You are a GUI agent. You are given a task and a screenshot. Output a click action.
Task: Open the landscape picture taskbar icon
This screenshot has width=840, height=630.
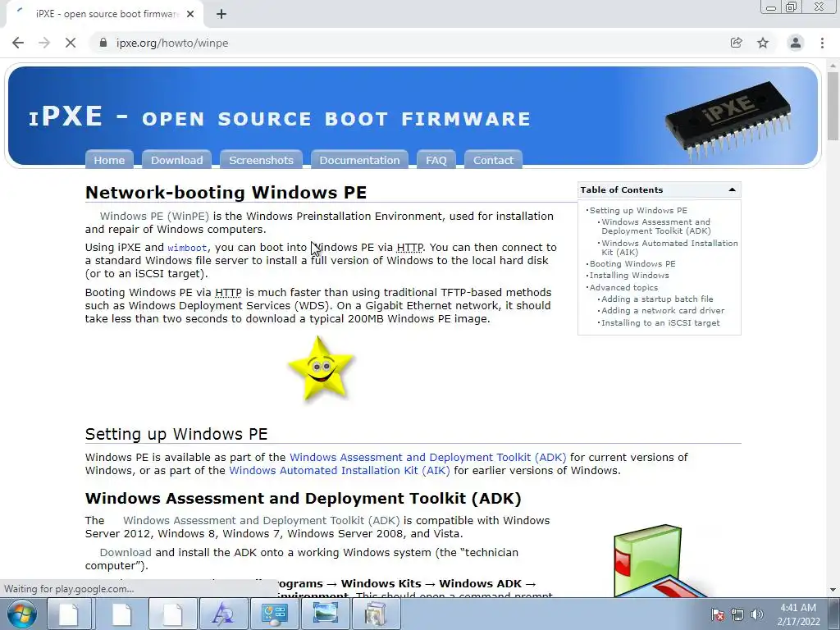pos(325,614)
